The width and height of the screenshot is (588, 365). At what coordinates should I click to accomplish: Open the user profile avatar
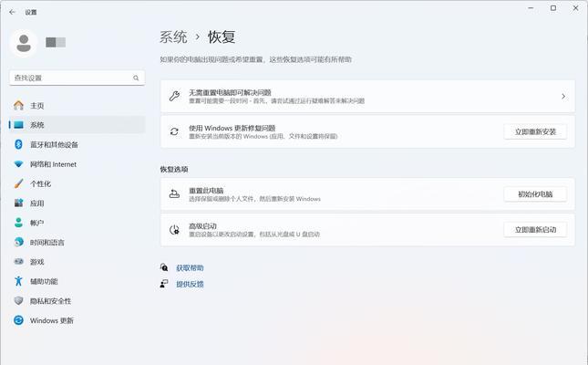pos(24,43)
